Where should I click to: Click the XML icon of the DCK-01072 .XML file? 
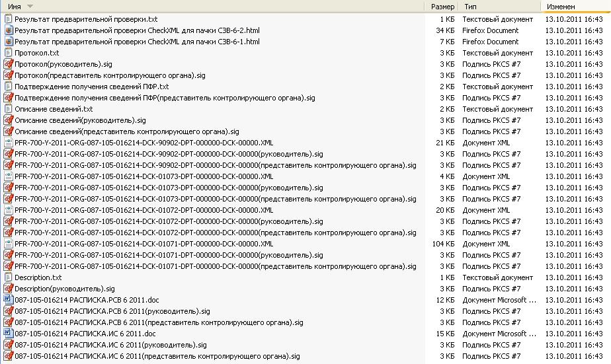click(8, 210)
